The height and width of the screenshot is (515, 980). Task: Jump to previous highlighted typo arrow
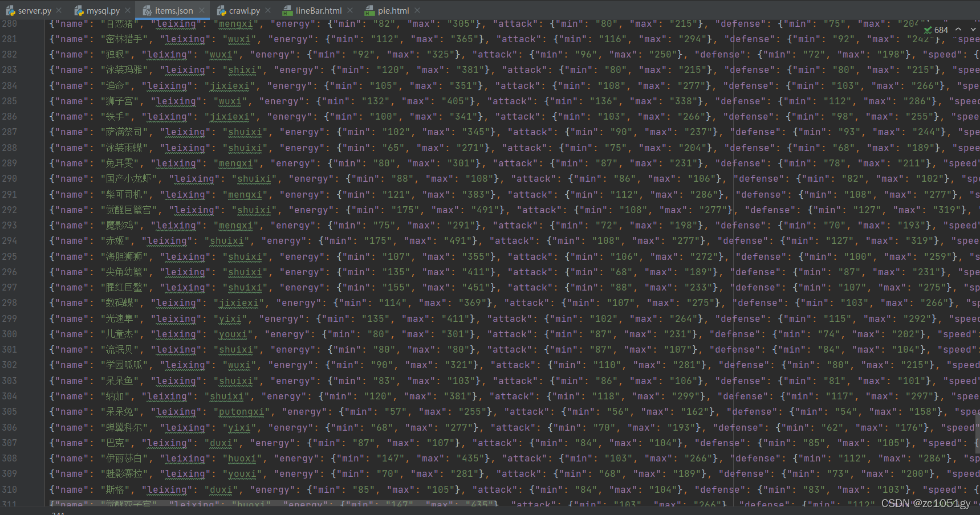pyautogui.click(x=958, y=29)
